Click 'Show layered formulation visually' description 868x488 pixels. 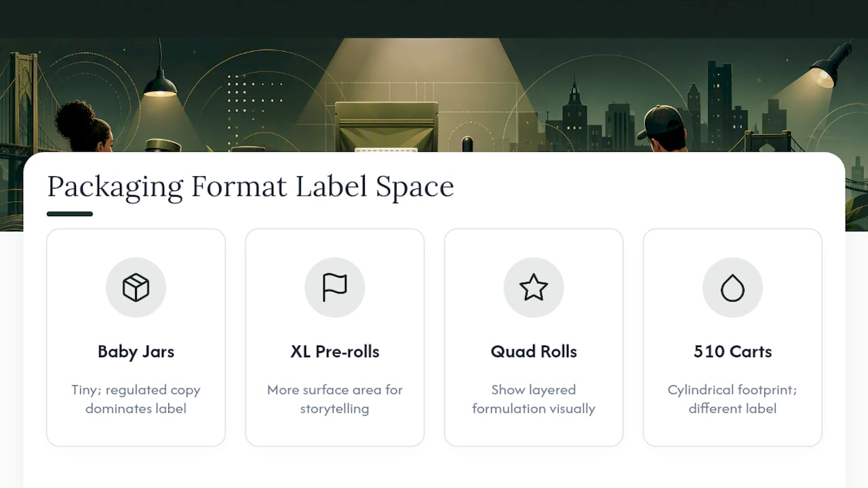tap(534, 399)
